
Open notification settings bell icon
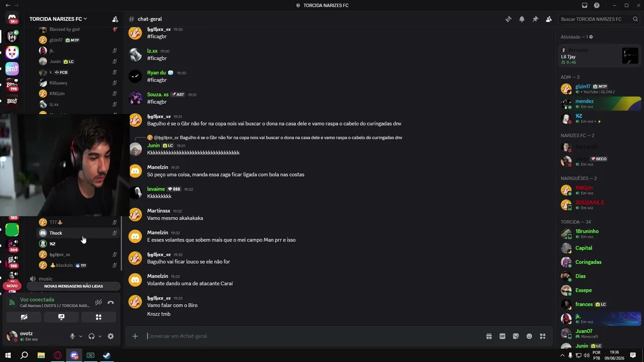tap(522, 19)
